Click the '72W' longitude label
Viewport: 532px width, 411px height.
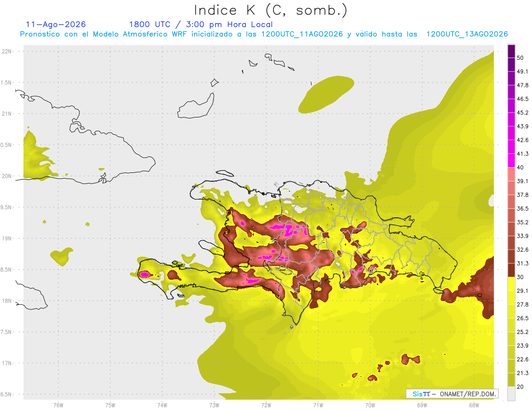pos(266,405)
